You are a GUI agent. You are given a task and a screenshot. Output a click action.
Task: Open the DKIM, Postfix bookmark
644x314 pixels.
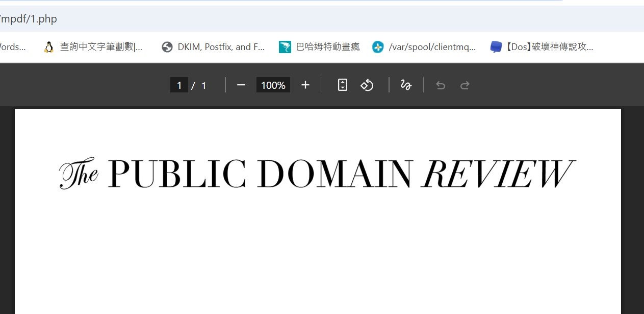[214, 47]
